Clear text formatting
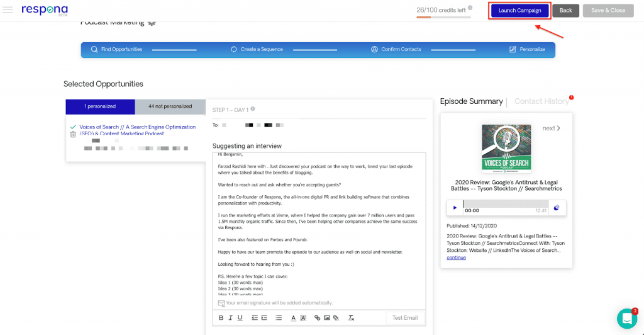Viewport: 644px width, 335px height. [x=351, y=318]
